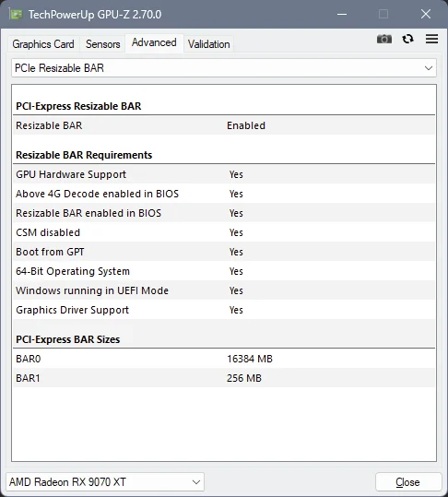Select the 'PCI-Express Resizable BAR' heading
448x497 pixels.
point(78,106)
